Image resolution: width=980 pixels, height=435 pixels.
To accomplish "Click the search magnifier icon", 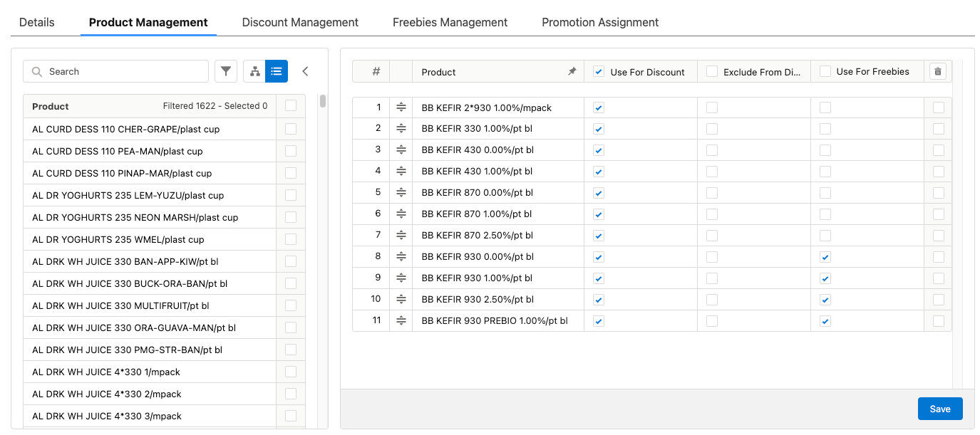I will coord(36,71).
